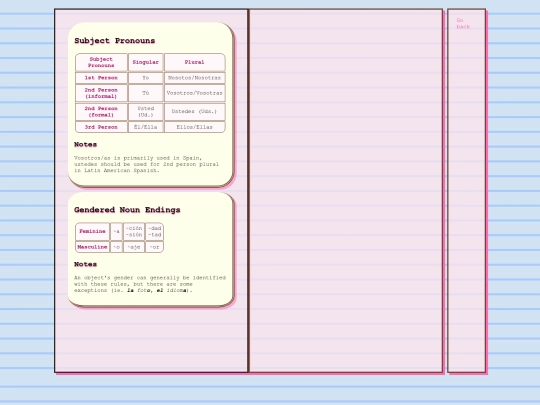This screenshot has height=405, width=540.
Task: Click the '2nd Person (informal)' row header
Action: 101,93
